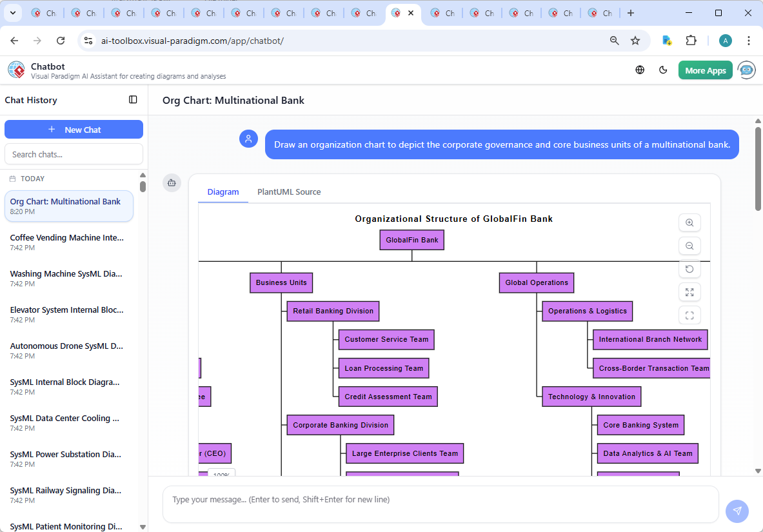
Task: Open the browser extensions puzzle icon
Action: click(x=691, y=40)
